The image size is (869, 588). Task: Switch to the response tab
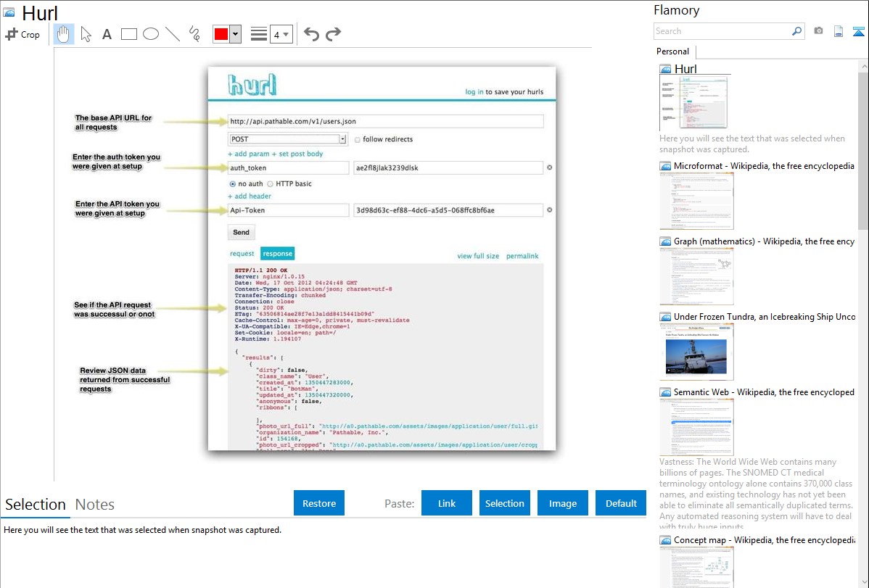tap(278, 254)
